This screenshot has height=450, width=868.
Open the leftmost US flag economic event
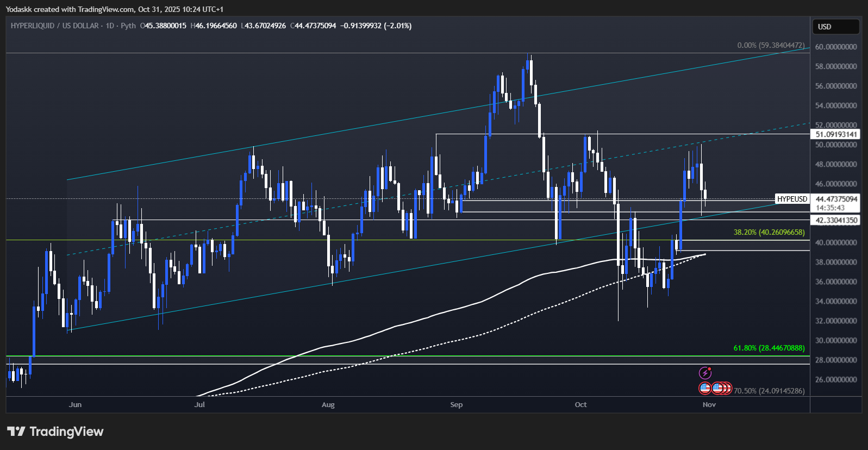(x=705, y=388)
